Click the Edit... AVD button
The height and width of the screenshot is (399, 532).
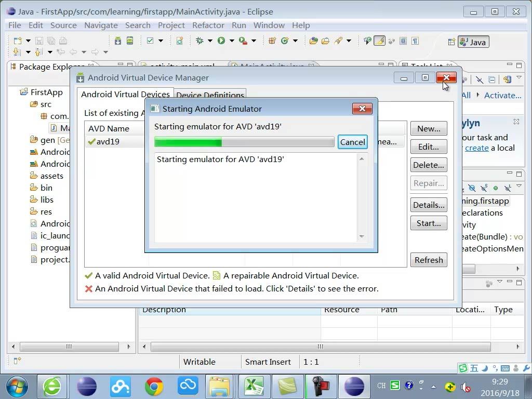point(429,147)
